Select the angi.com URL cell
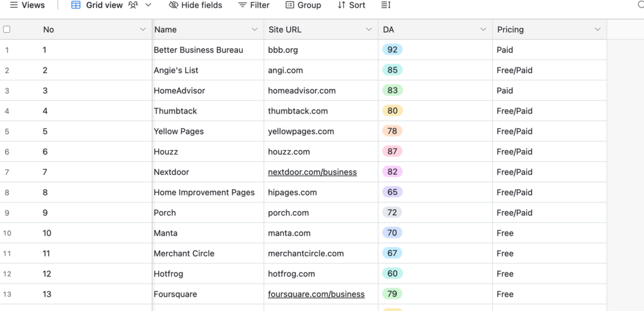 [321, 71]
